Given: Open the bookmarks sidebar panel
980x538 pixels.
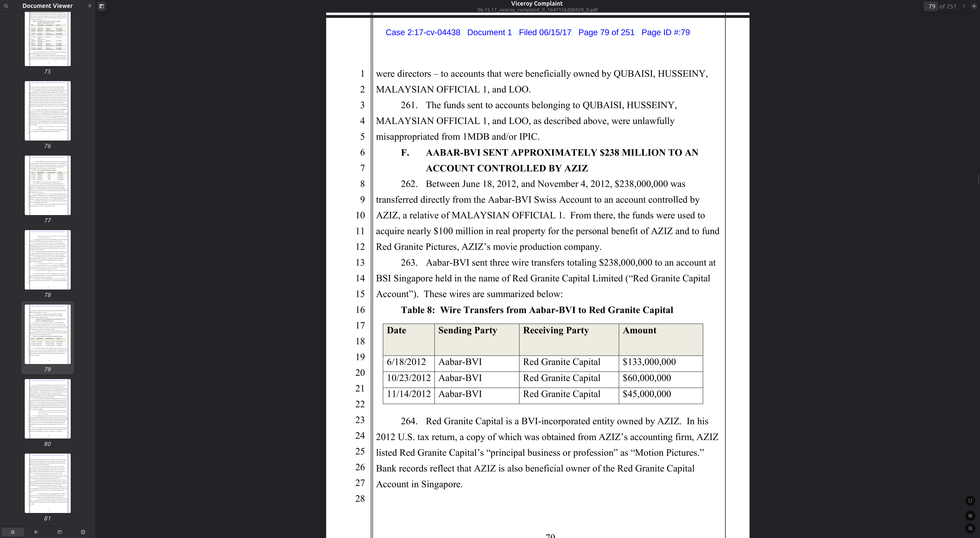Looking at the screenshot, I should pyautogui.click(x=83, y=532).
